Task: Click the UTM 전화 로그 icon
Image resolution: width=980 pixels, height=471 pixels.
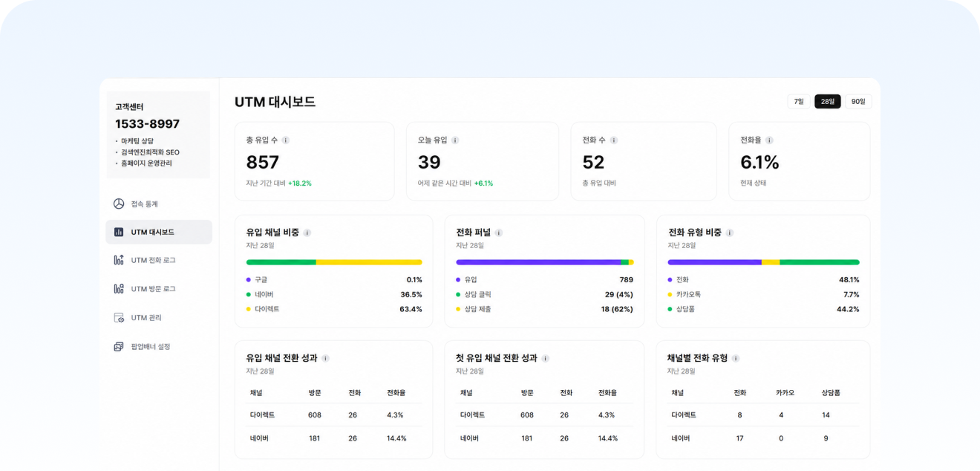Action: 119,260
